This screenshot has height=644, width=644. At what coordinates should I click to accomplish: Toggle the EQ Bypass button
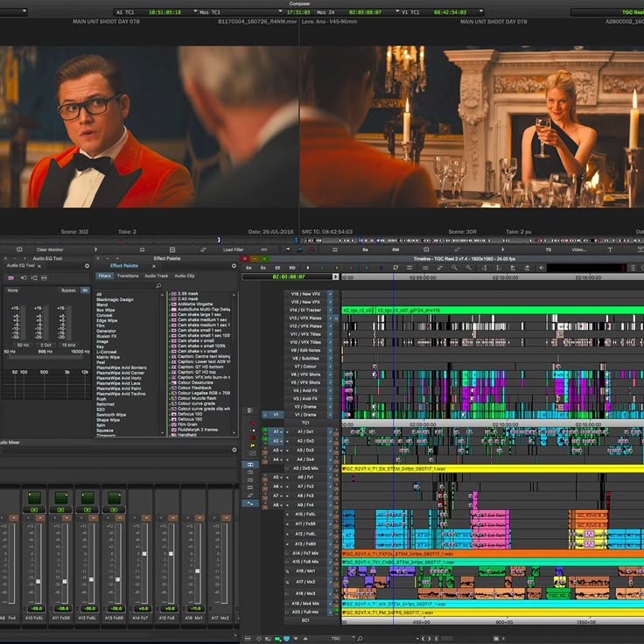click(68, 290)
